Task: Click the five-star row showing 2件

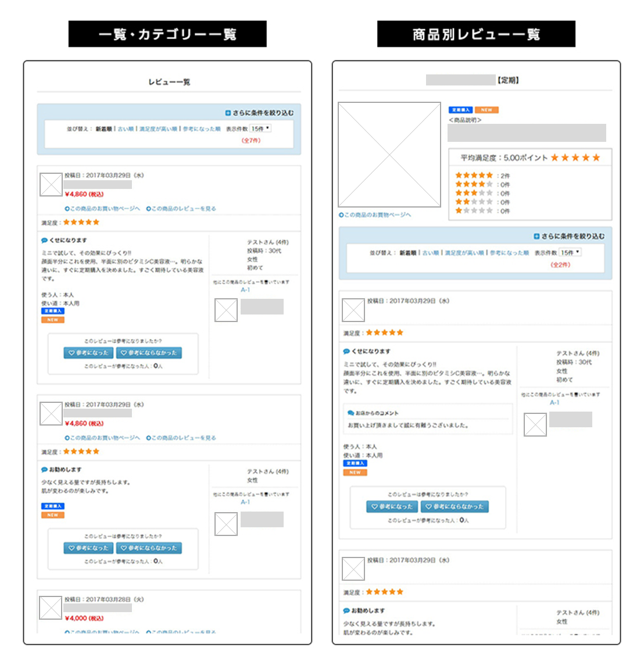Action: [x=482, y=176]
